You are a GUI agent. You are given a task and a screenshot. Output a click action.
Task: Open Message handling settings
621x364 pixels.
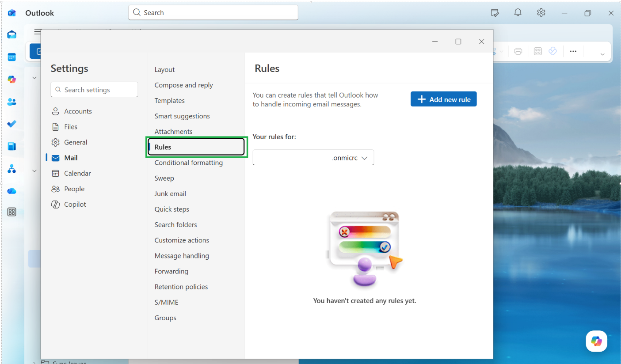(182, 255)
